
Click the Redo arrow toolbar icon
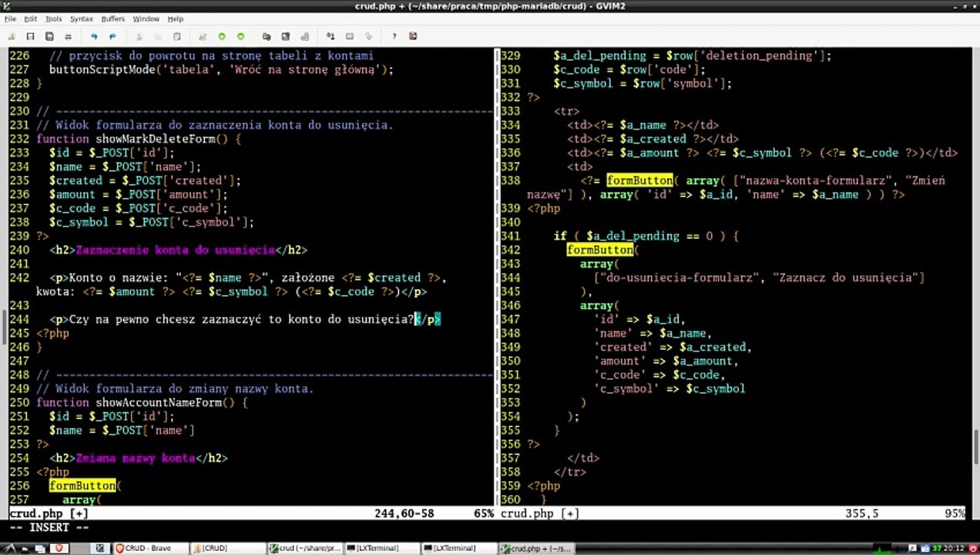click(x=112, y=36)
